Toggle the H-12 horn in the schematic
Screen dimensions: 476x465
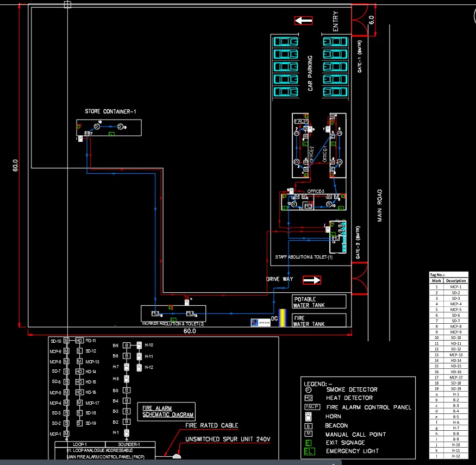coord(139,367)
